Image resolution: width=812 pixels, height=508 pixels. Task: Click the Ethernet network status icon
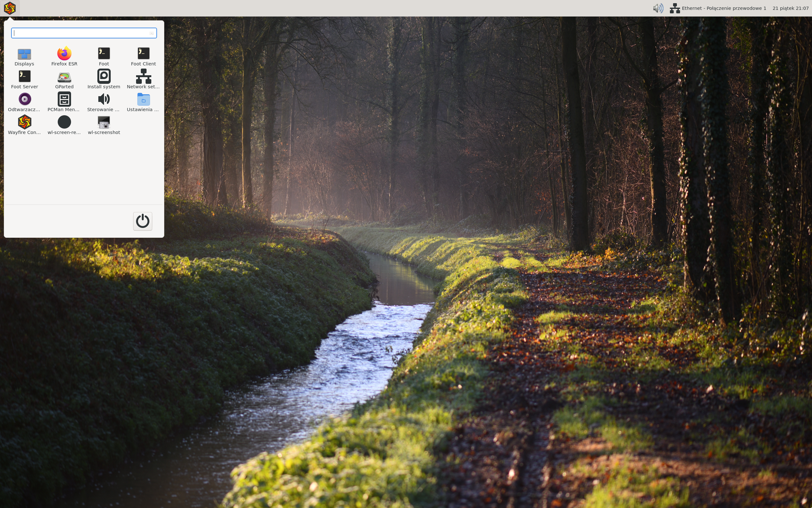pyautogui.click(x=675, y=8)
